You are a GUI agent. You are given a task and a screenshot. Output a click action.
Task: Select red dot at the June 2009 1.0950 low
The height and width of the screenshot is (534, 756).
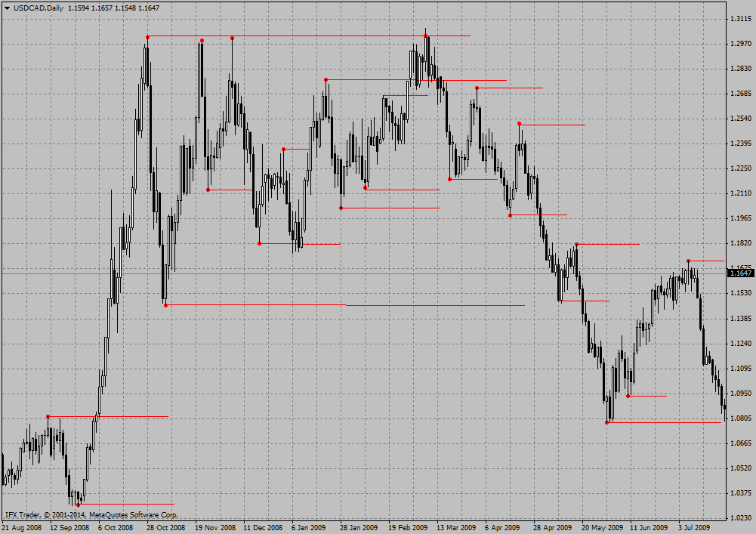(x=628, y=396)
